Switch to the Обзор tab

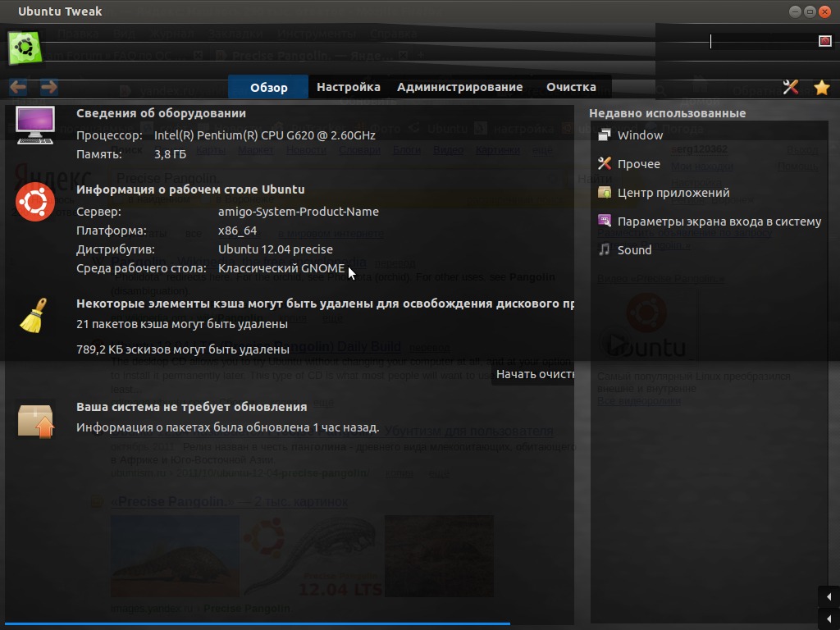(x=268, y=87)
